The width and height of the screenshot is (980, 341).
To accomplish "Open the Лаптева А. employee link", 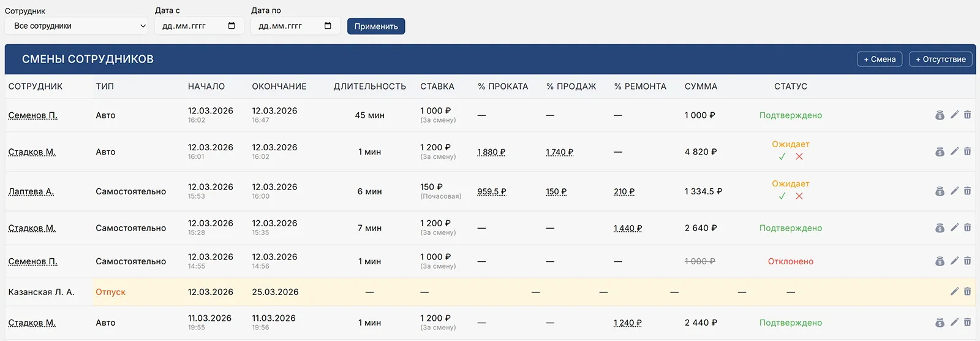I will click(31, 191).
